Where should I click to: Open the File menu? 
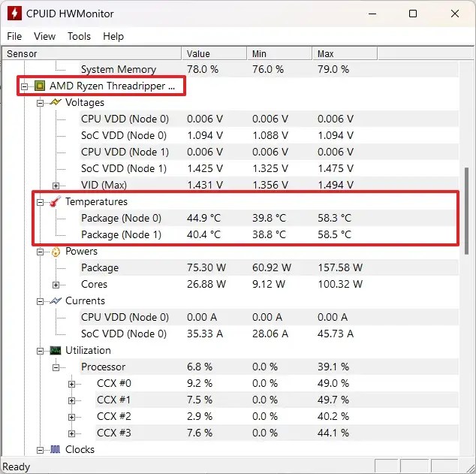[x=14, y=37]
